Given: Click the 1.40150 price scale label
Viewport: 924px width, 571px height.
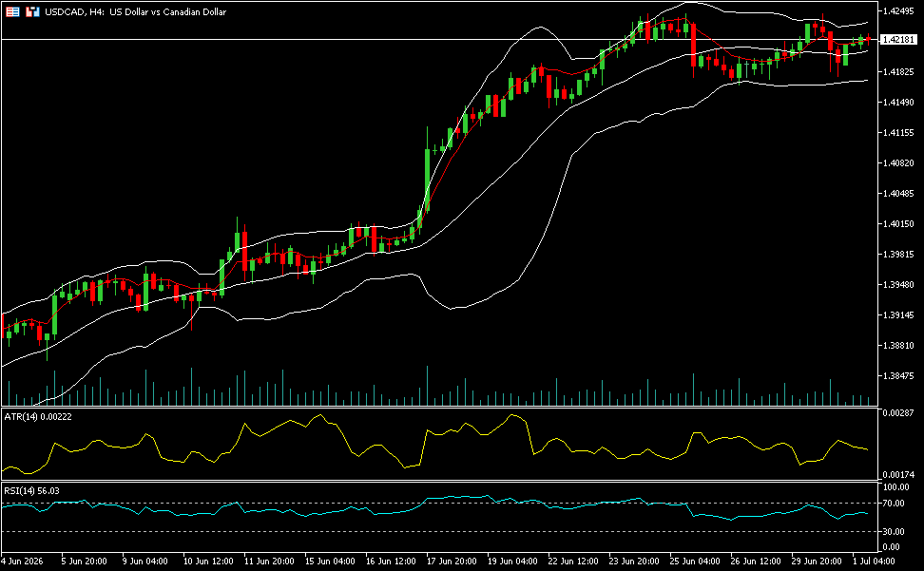Looking at the screenshot, I should click(898, 223).
